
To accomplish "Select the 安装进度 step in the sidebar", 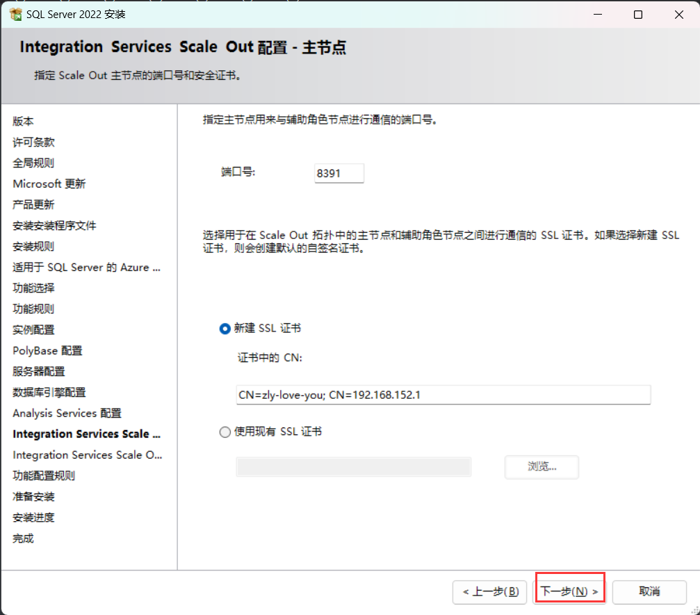I will point(33,518).
